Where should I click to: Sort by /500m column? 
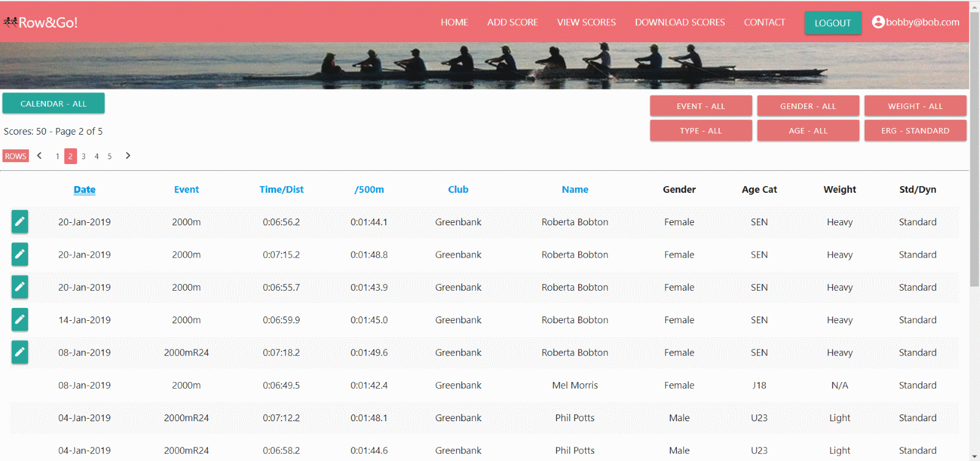pyautogui.click(x=369, y=190)
